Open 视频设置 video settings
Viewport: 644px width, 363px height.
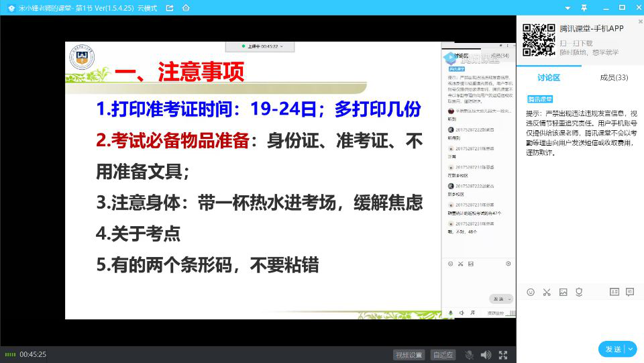pyautogui.click(x=409, y=354)
